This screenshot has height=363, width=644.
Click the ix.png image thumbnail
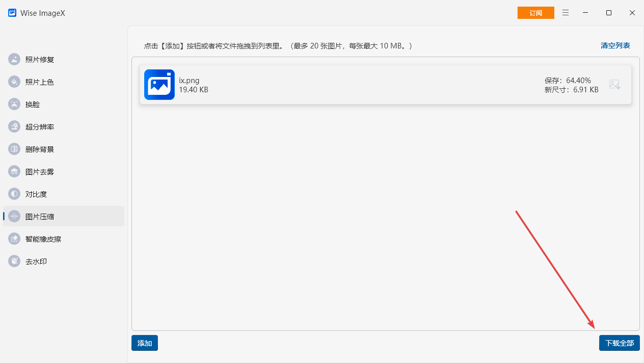pyautogui.click(x=159, y=85)
